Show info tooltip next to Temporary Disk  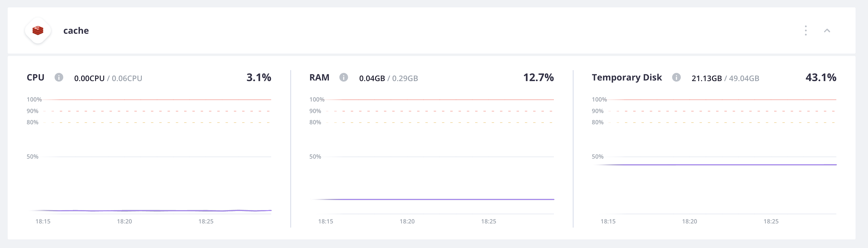[x=676, y=78]
